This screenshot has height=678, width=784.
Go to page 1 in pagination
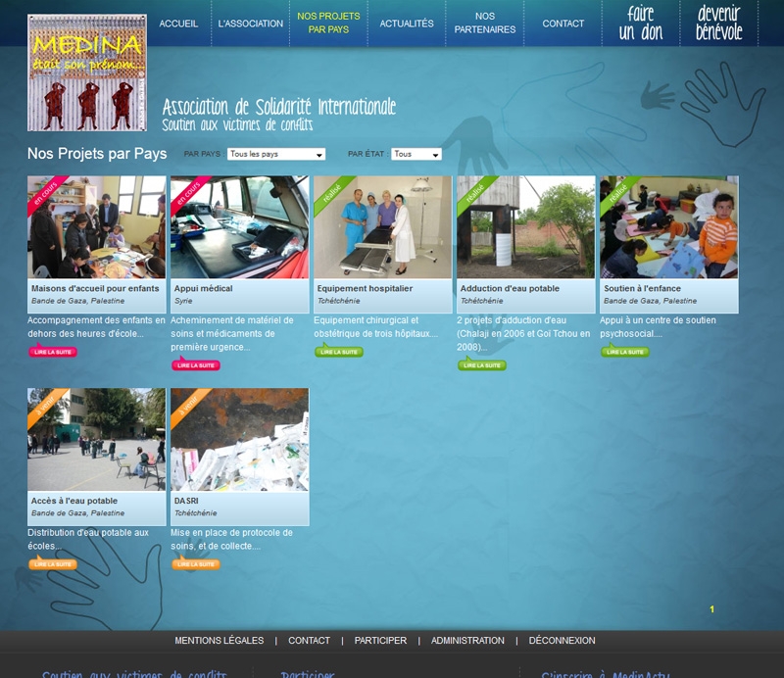711,609
